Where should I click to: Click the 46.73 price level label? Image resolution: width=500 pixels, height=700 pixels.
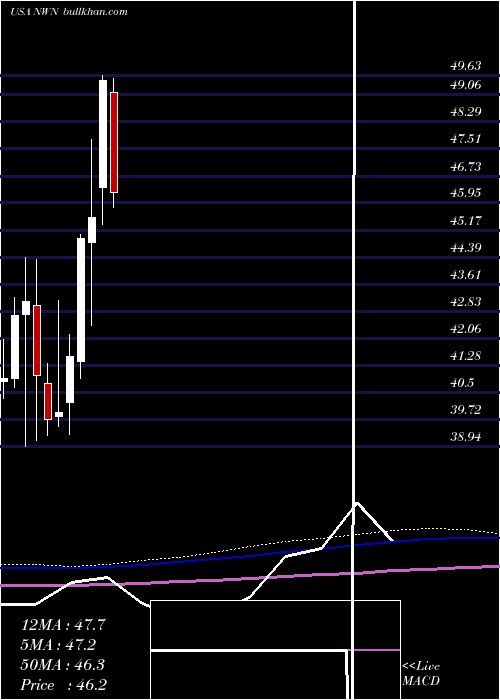click(x=466, y=167)
